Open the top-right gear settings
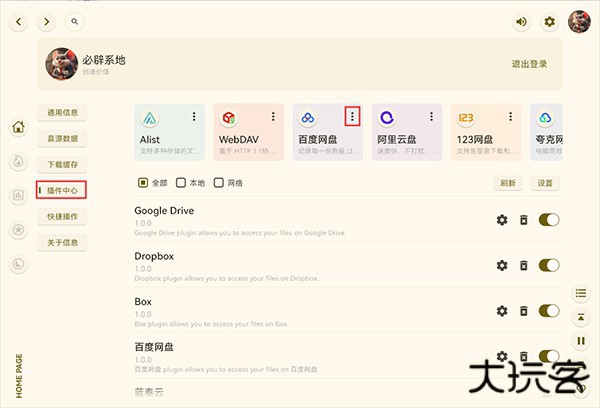Viewport: 600px width, 408px height. (x=549, y=21)
